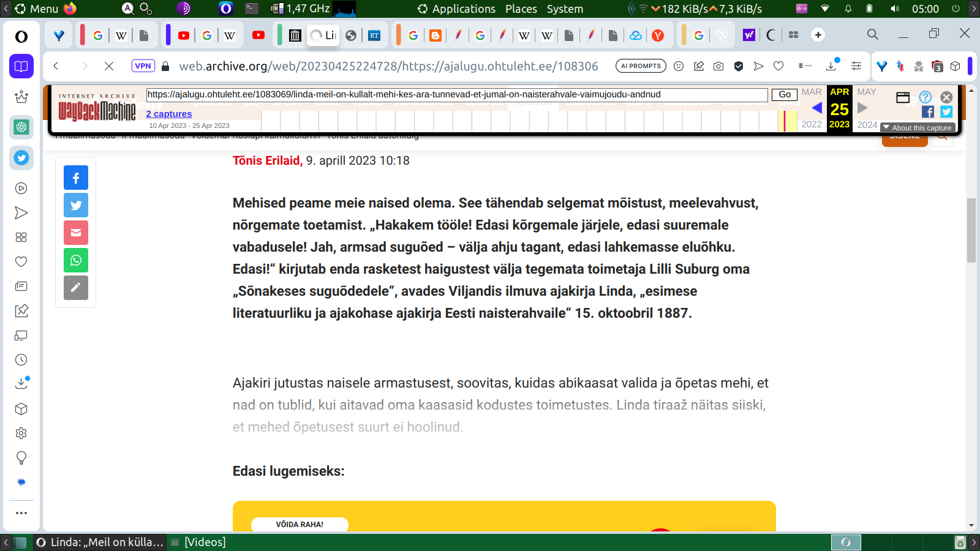Take snapshot with camera icon
This screenshot has height=551, width=980.
(x=718, y=66)
